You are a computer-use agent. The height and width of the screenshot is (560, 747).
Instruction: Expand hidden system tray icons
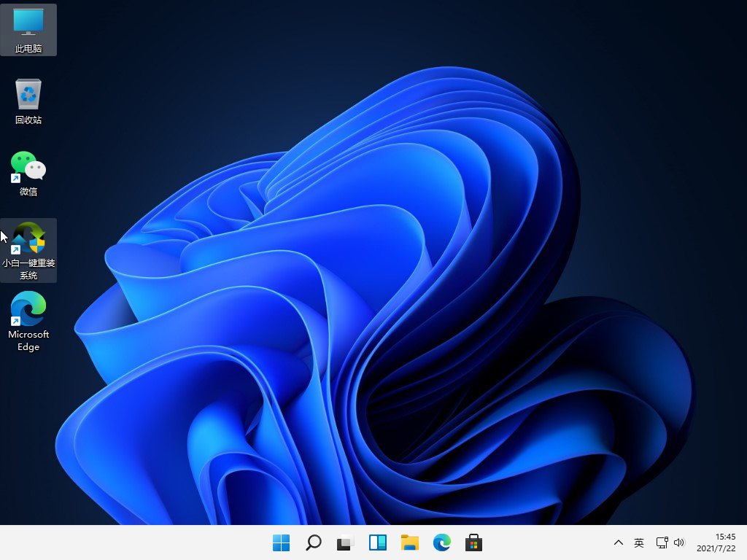[618, 542]
